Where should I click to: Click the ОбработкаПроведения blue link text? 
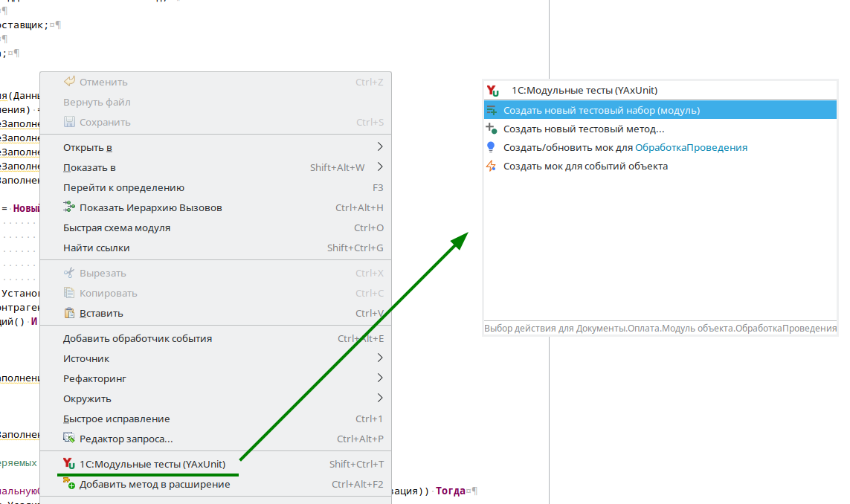pyautogui.click(x=691, y=147)
